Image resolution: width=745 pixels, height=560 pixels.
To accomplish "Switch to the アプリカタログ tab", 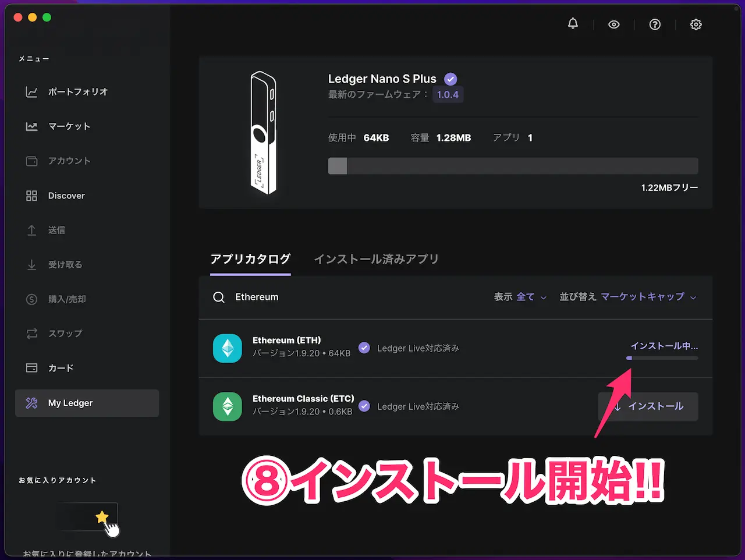I will 250,259.
